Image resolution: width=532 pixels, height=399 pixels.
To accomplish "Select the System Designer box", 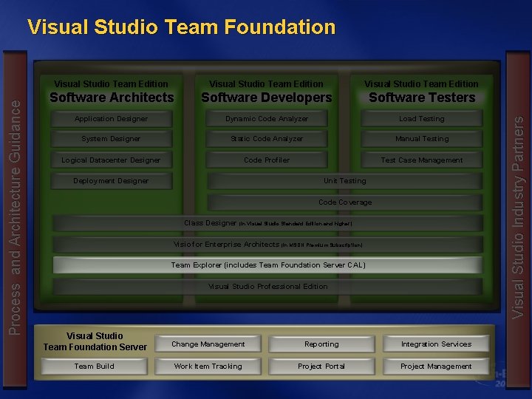I will click(112, 139).
